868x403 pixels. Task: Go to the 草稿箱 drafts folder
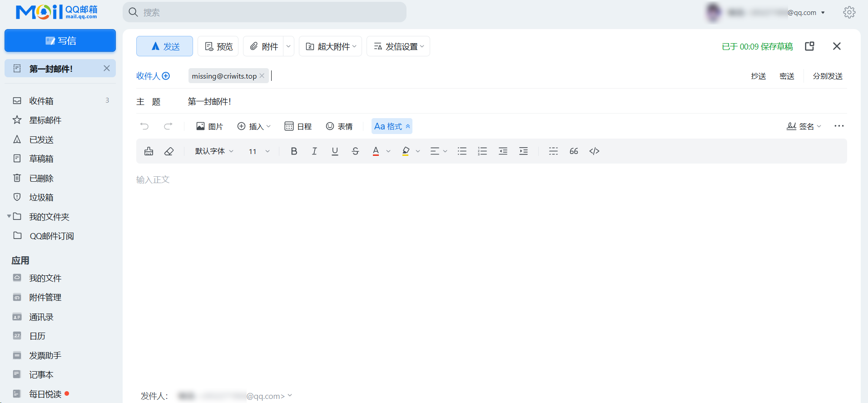pos(41,159)
